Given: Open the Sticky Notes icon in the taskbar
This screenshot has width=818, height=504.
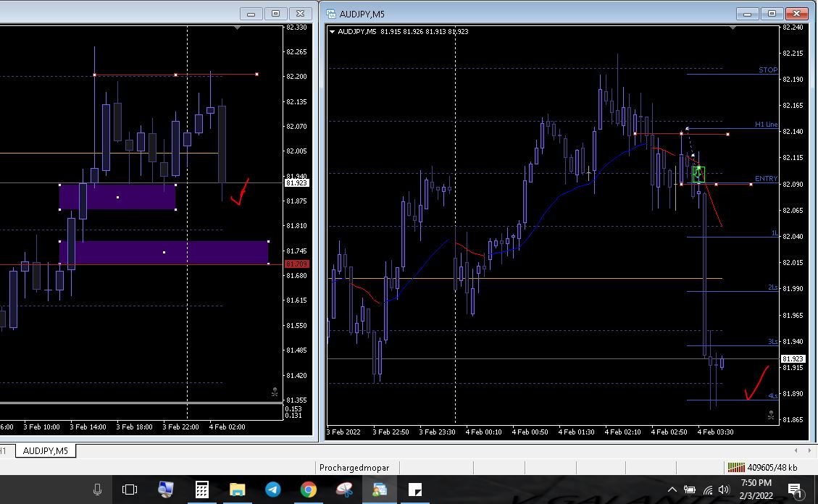Looking at the screenshot, I should pyautogui.click(x=414, y=490).
